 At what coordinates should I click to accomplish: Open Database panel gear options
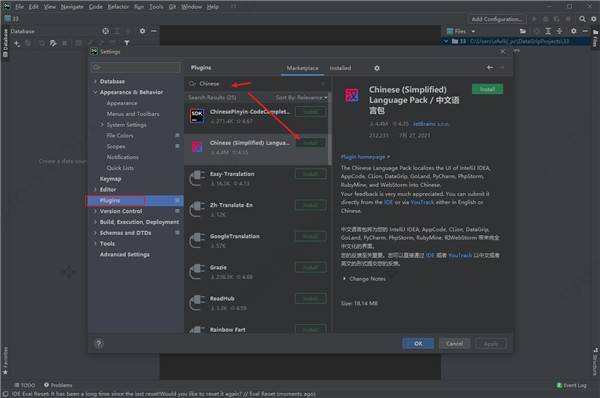pyautogui.click(x=142, y=31)
